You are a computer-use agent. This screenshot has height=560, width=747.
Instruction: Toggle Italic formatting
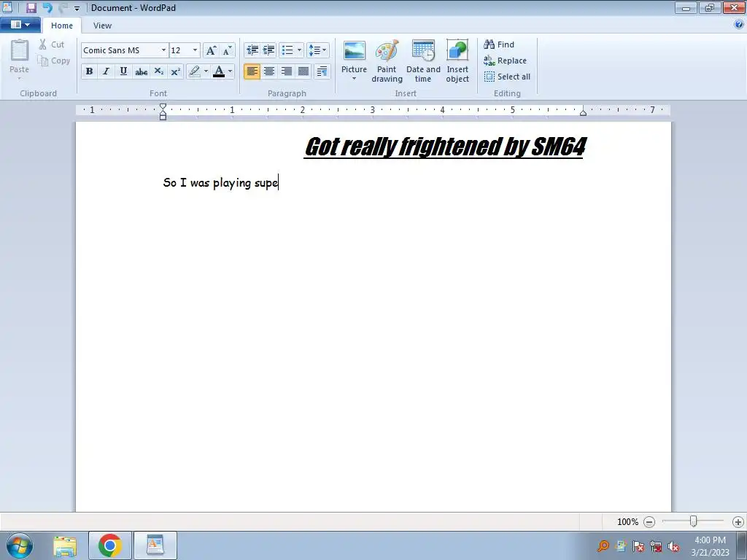point(107,71)
